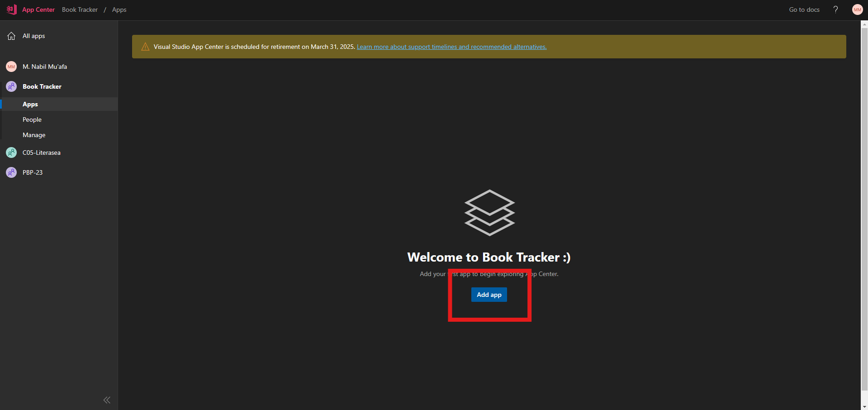This screenshot has height=410, width=868.
Task: Go to All apps
Action: coord(34,36)
